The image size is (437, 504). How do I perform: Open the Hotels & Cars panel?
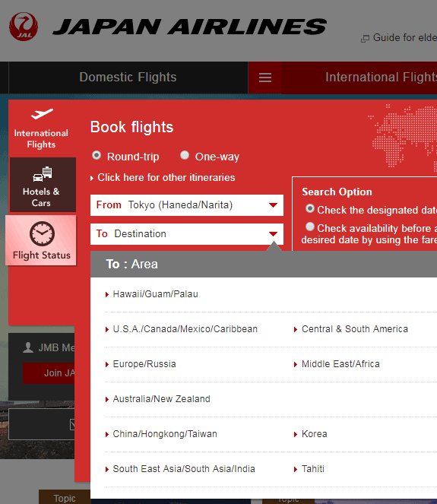point(43,185)
